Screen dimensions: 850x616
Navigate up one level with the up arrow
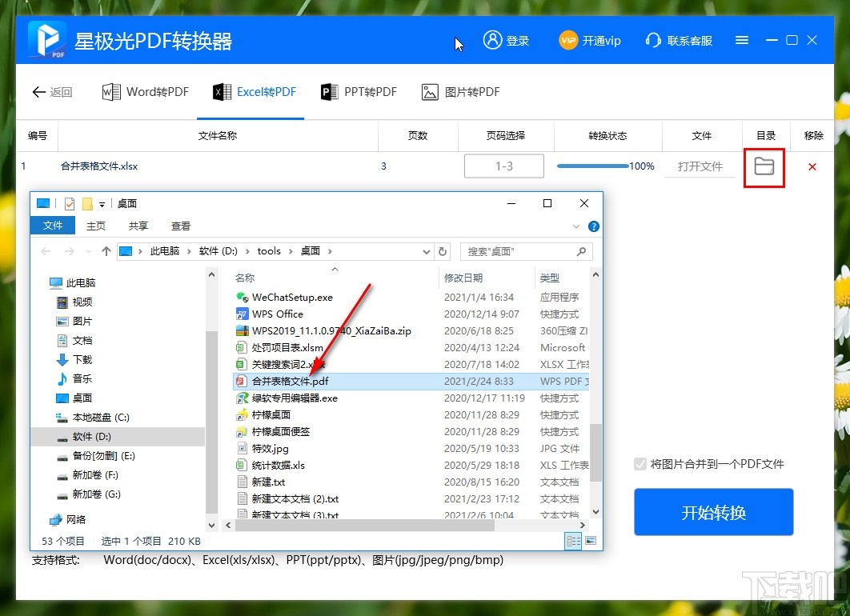coord(106,250)
